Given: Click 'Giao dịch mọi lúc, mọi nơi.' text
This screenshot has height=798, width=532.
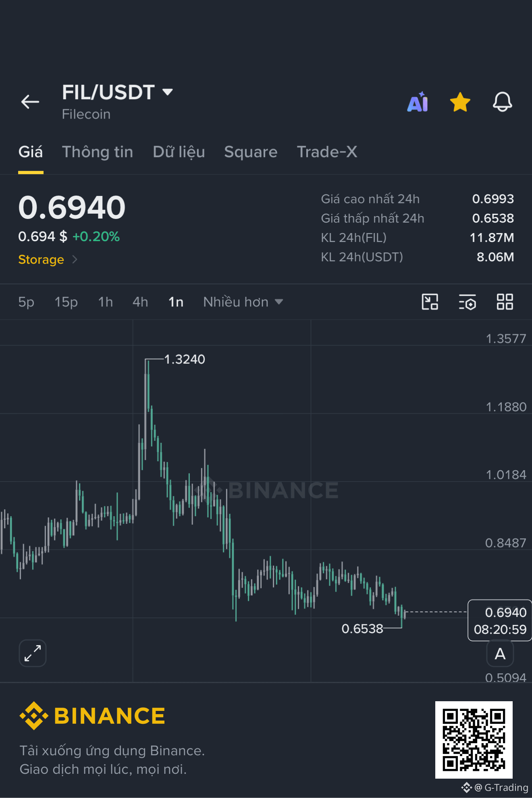Looking at the screenshot, I should [x=103, y=769].
